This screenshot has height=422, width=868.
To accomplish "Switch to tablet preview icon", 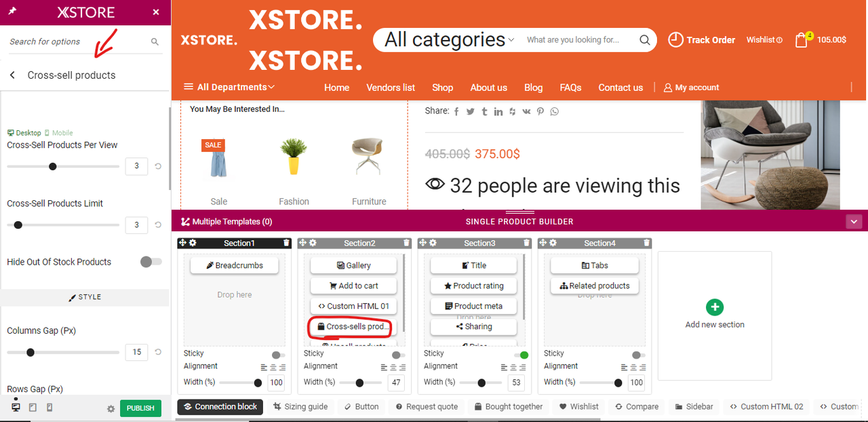I will pos(33,408).
